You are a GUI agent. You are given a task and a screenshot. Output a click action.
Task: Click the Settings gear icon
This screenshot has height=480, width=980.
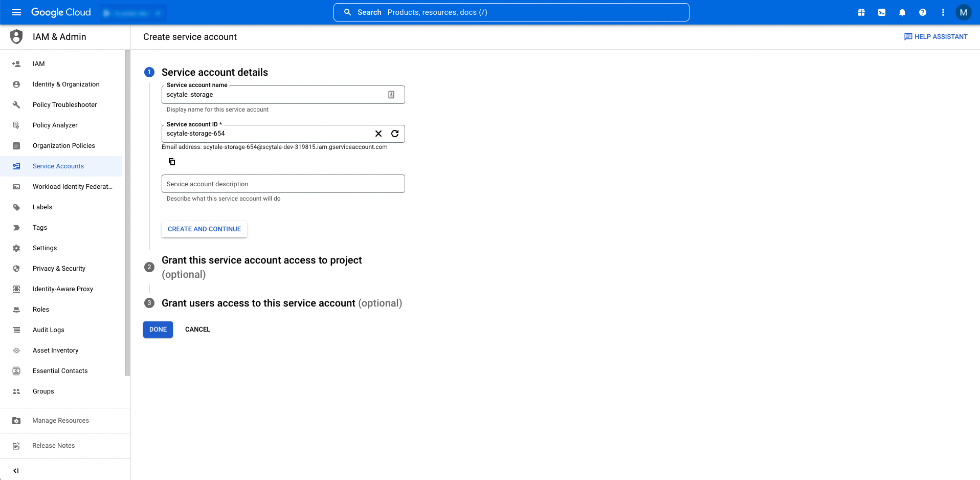[16, 248]
